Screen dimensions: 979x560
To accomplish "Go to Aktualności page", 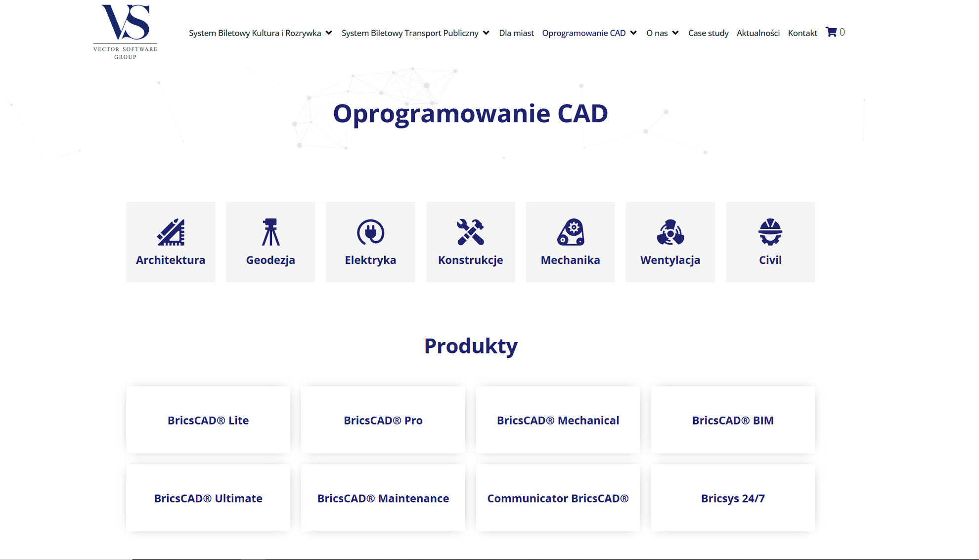I will [x=758, y=33].
